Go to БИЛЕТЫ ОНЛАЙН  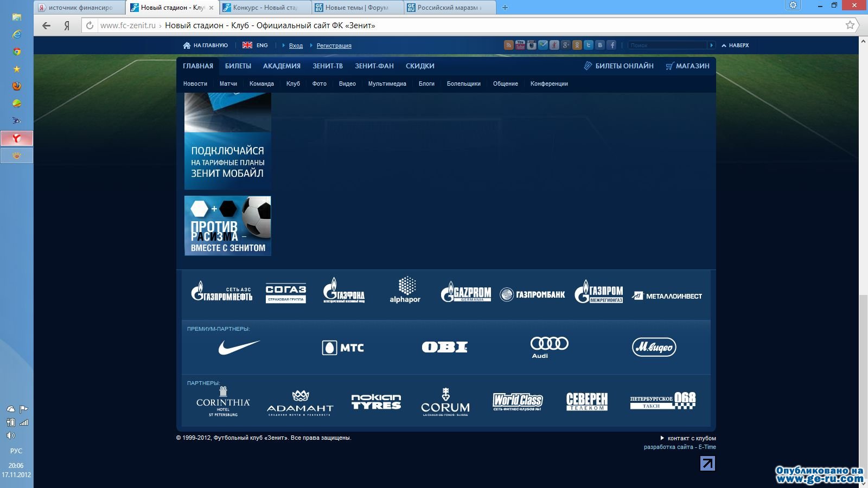pos(618,66)
